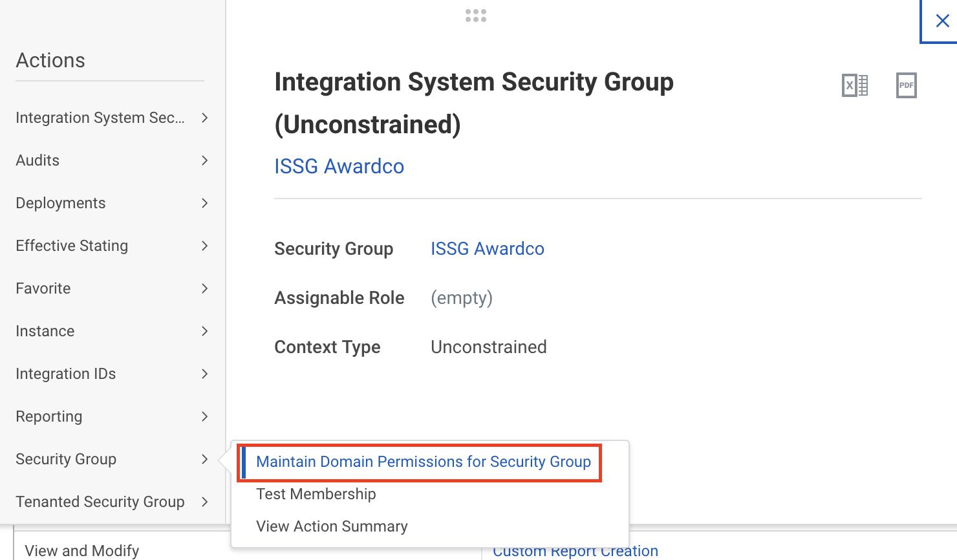Click the View and Modify section label
957x560 pixels.
pos(81,550)
